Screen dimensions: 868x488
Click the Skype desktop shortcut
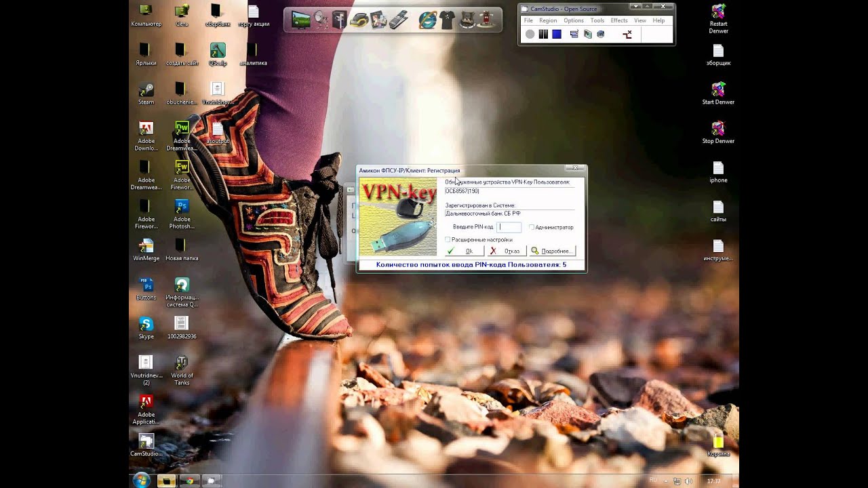146,328
